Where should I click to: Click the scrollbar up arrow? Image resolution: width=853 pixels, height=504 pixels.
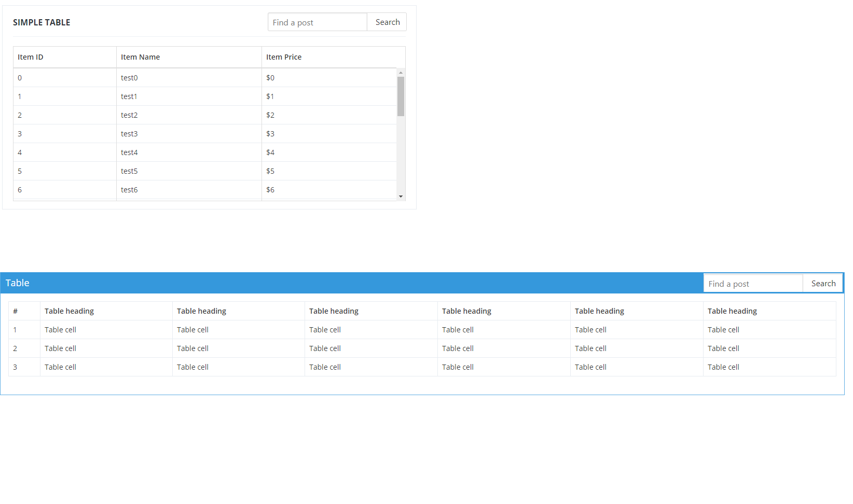point(401,72)
